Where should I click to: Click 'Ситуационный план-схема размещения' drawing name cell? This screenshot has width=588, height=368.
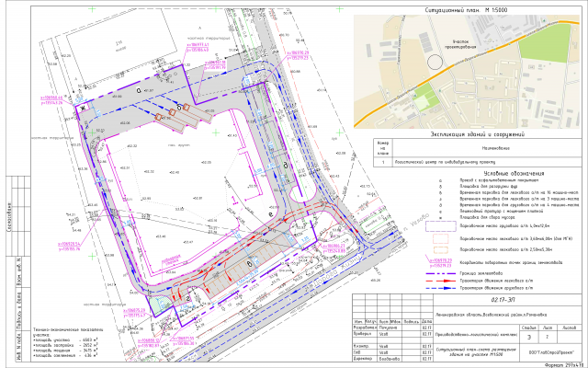(x=476, y=352)
